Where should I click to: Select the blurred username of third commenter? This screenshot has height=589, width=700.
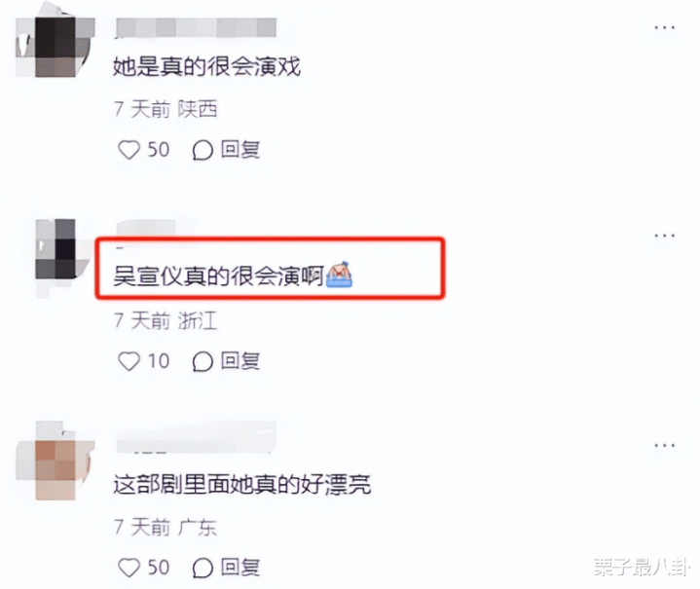(196, 437)
